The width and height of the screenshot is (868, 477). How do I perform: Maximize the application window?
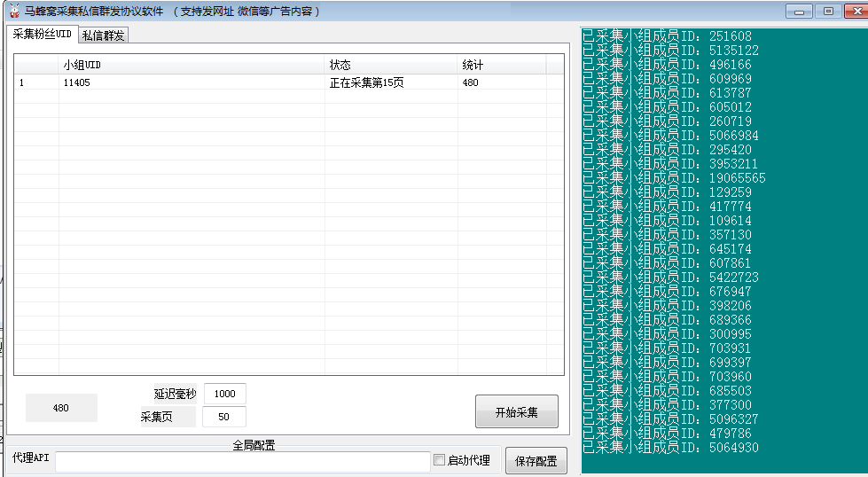tap(828, 12)
